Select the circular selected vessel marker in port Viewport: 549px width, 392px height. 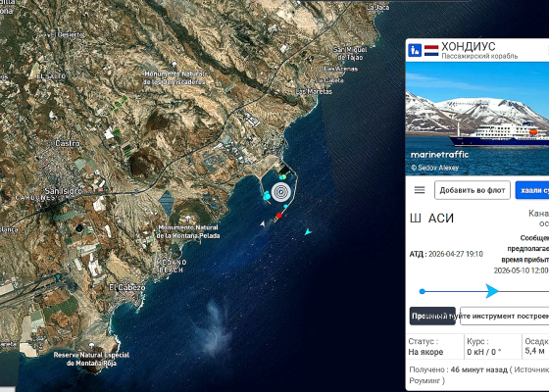coord(280,192)
